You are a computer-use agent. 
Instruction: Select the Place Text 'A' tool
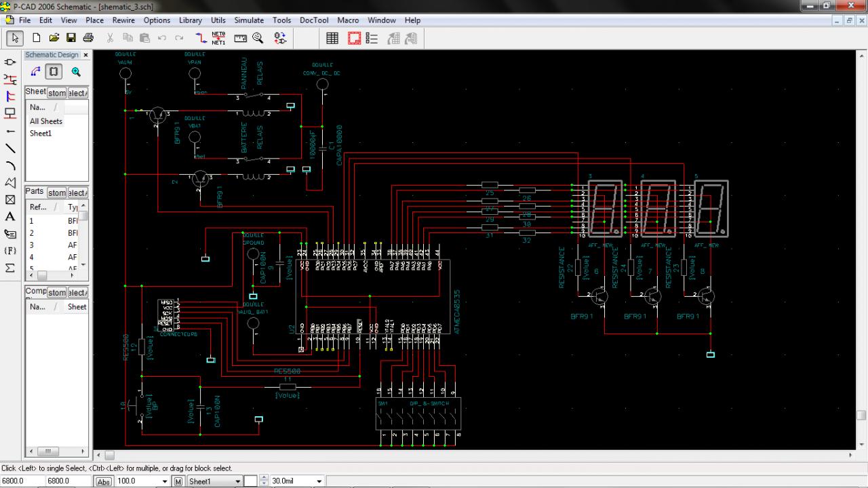(10, 217)
